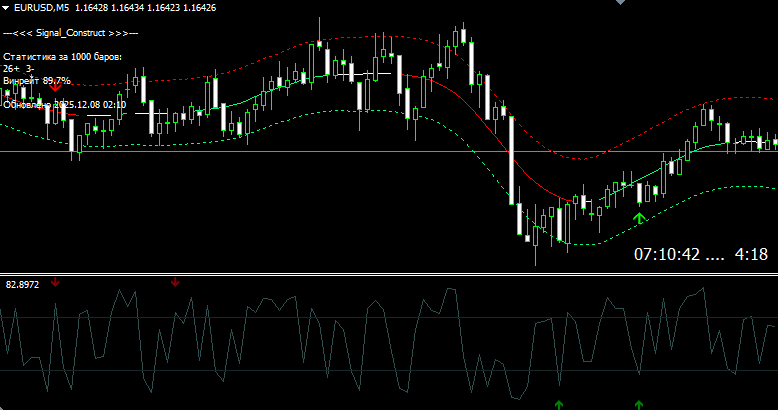Select the tallest white candlestick in the drop
The height and width of the screenshot is (410, 778).
pyautogui.click(x=510, y=160)
